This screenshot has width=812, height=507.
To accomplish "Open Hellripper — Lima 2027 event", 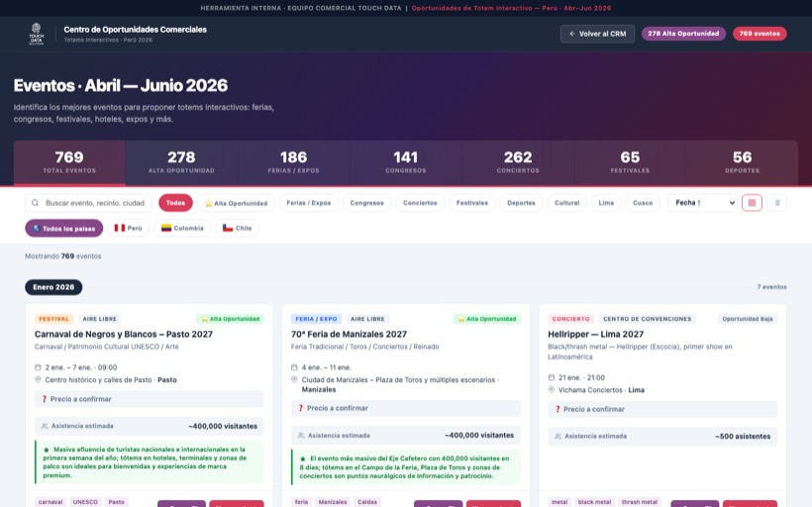I will tap(595, 334).
